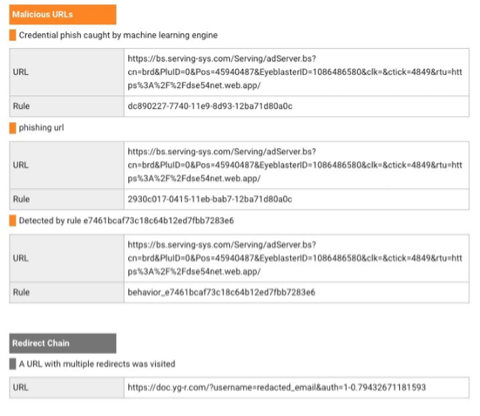Screen dimensions: 480x416
Task: Click the Redirect Chain gray header
Action: [x=63, y=343]
